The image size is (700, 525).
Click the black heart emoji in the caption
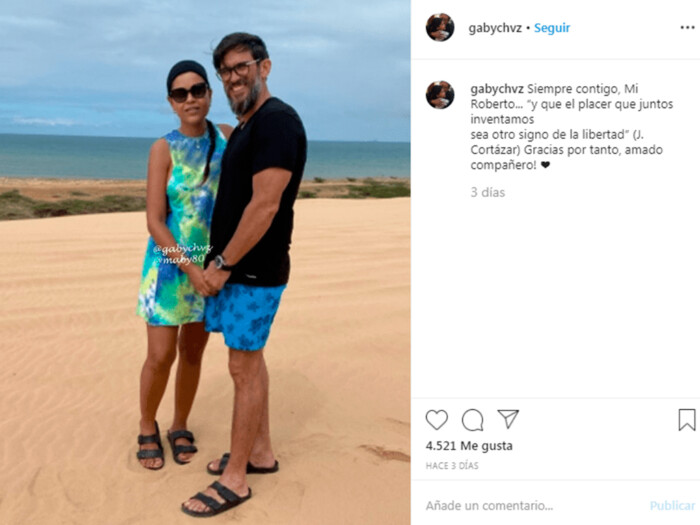pyautogui.click(x=545, y=165)
